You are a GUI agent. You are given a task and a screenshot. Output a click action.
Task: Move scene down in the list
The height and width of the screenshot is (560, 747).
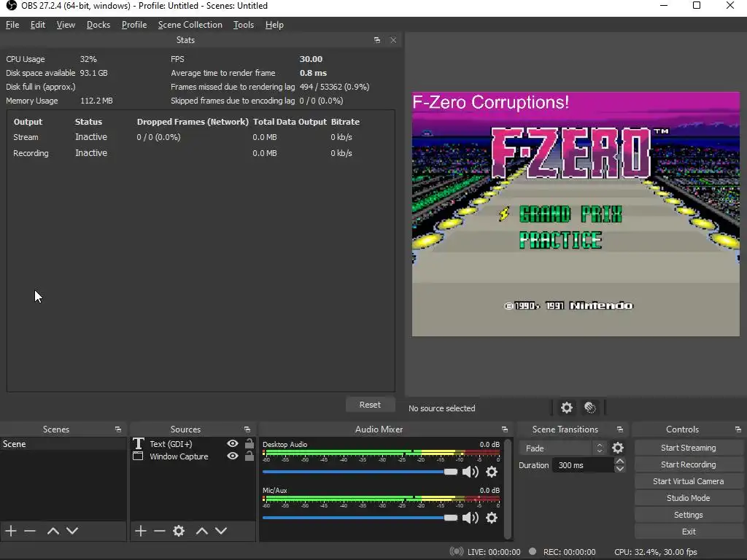(x=72, y=531)
